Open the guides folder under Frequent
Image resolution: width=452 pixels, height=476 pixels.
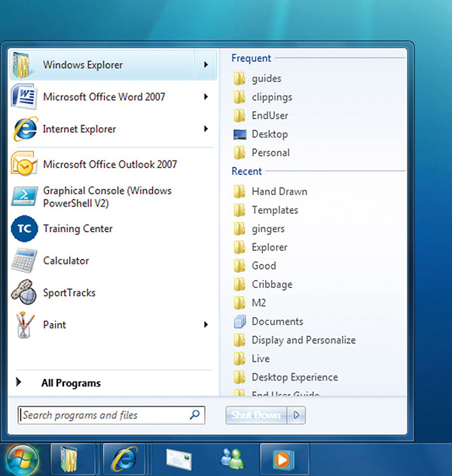click(x=266, y=78)
